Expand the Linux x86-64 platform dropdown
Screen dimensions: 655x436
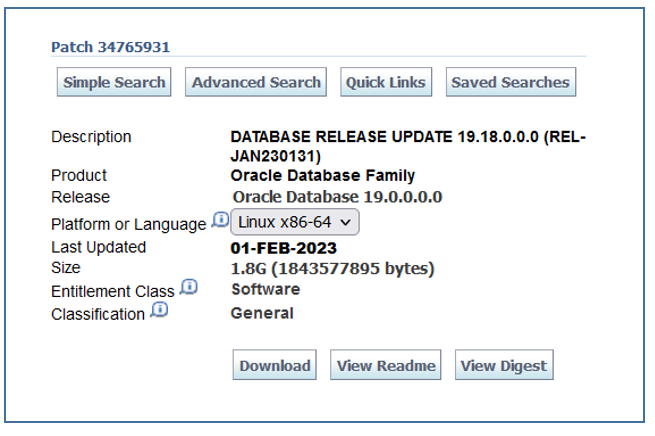pyautogui.click(x=295, y=222)
